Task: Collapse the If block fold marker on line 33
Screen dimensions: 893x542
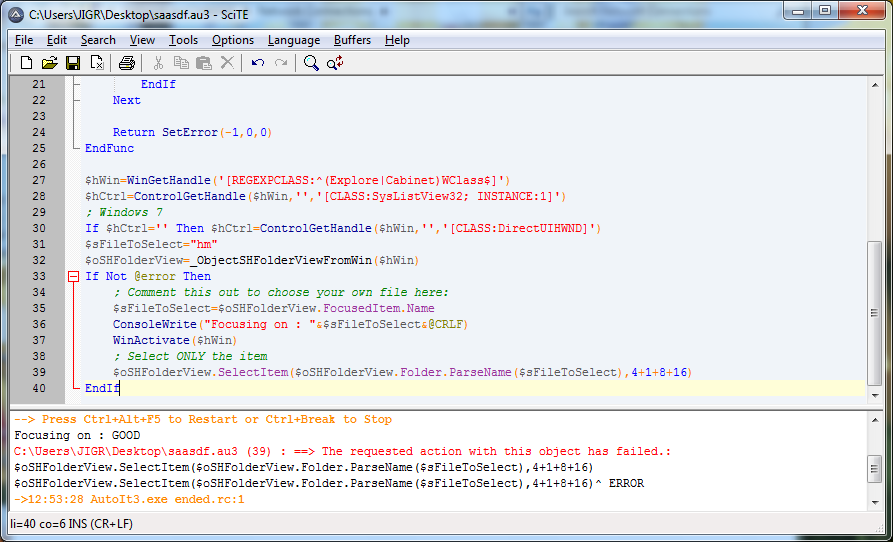Action: tap(73, 277)
